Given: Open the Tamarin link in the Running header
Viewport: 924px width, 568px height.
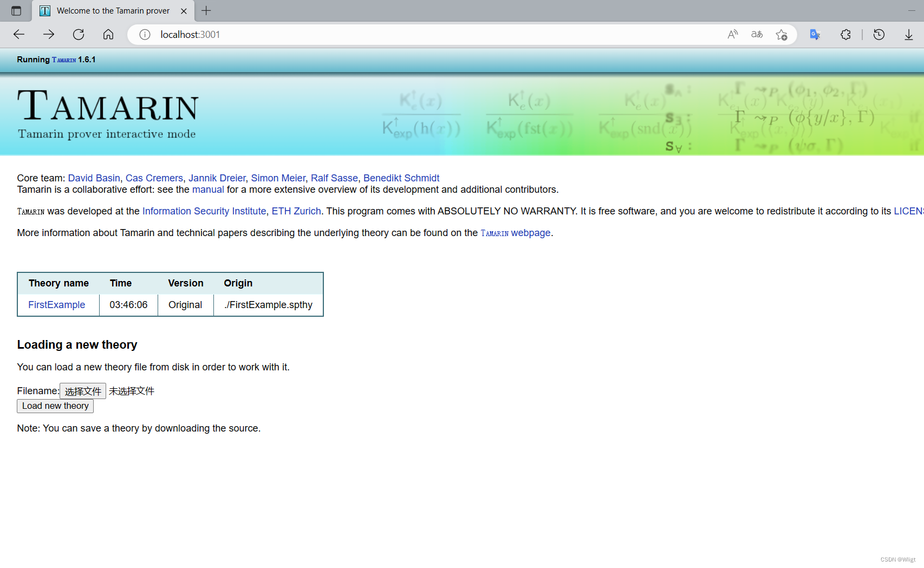Looking at the screenshot, I should (64, 60).
